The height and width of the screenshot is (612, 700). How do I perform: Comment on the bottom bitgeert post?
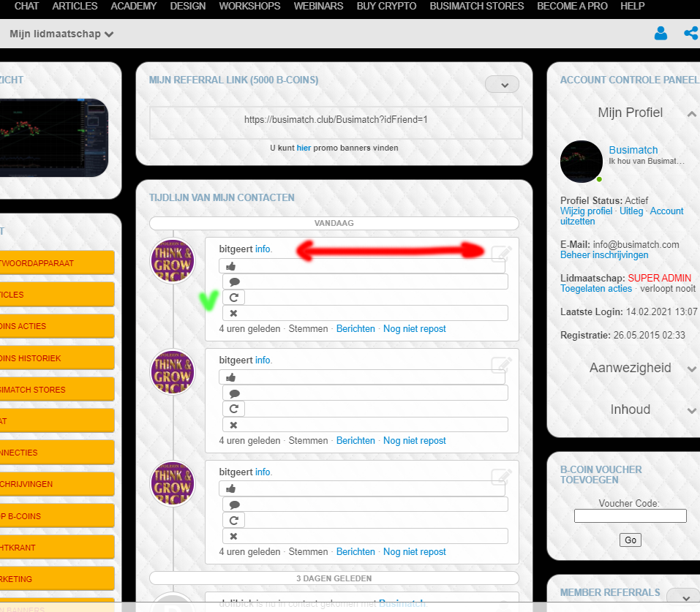tap(365, 505)
